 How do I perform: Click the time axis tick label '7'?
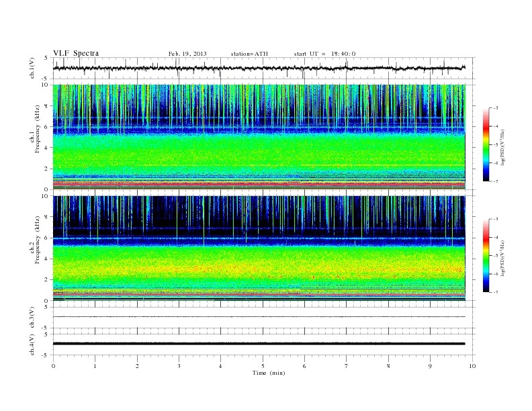click(x=347, y=366)
